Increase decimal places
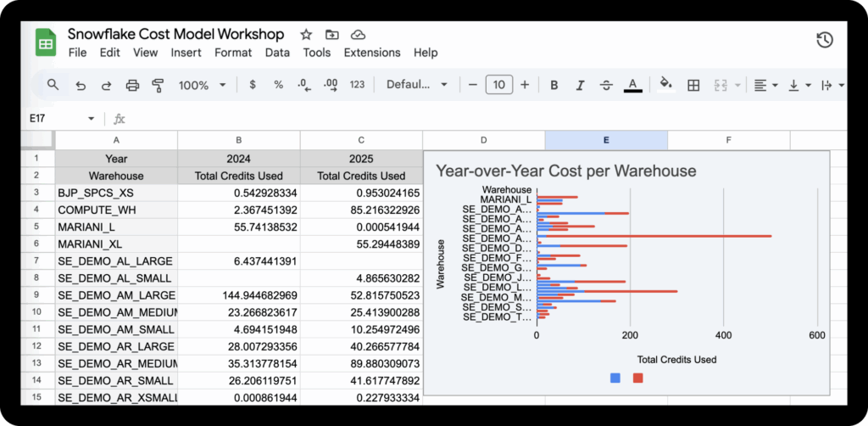This screenshot has height=426, width=868. (331, 85)
